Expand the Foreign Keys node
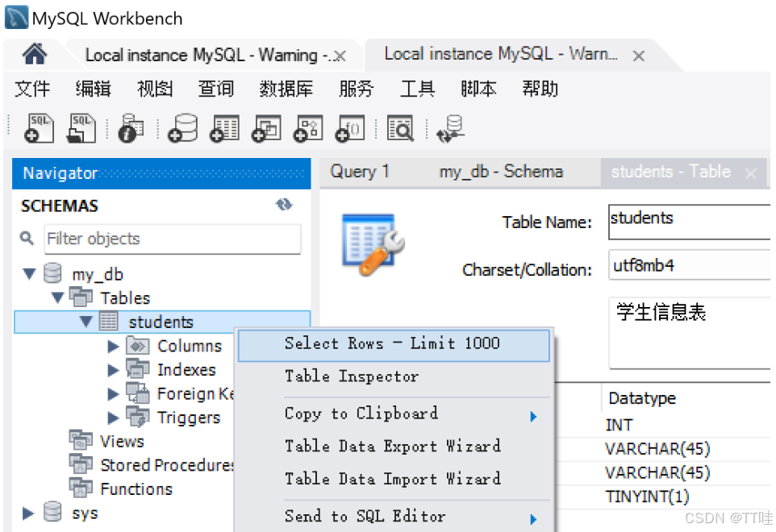The height and width of the screenshot is (532, 776). pyautogui.click(x=113, y=393)
